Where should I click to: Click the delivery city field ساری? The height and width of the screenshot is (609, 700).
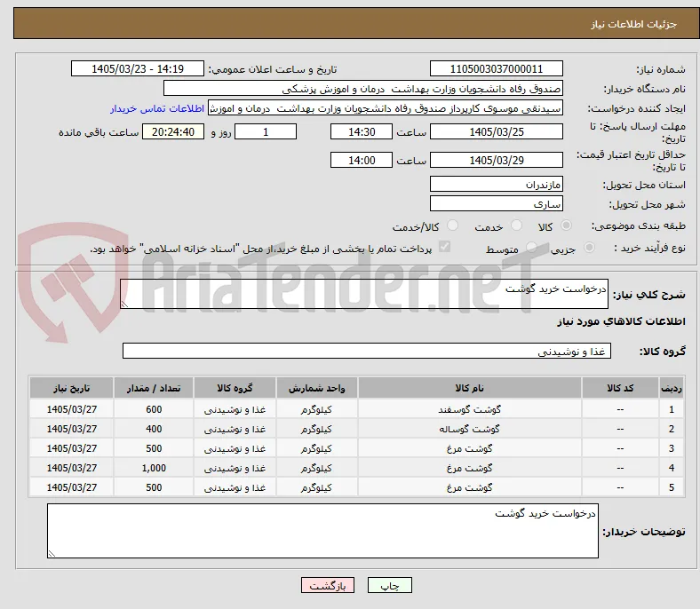point(496,203)
